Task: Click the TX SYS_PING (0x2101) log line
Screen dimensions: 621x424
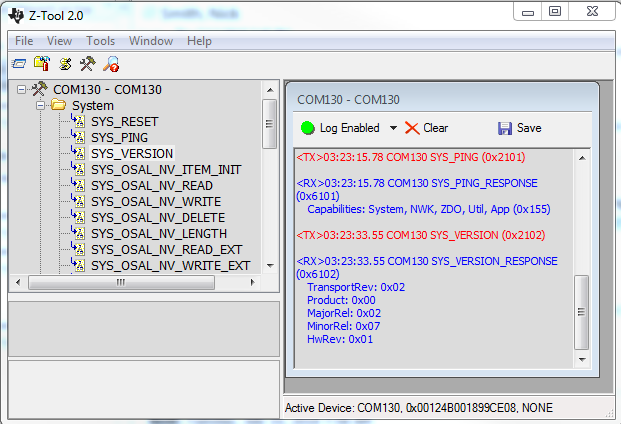Action: [x=411, y=157]
